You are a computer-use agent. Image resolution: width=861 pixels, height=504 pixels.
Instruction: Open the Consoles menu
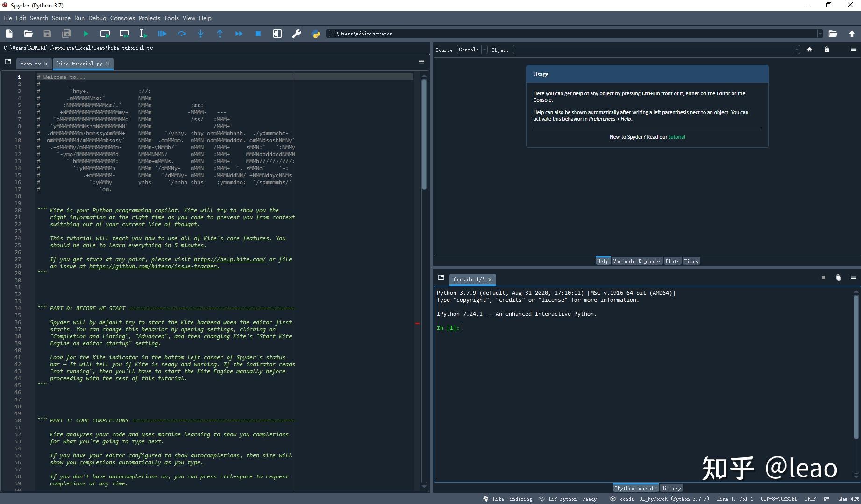122,18
